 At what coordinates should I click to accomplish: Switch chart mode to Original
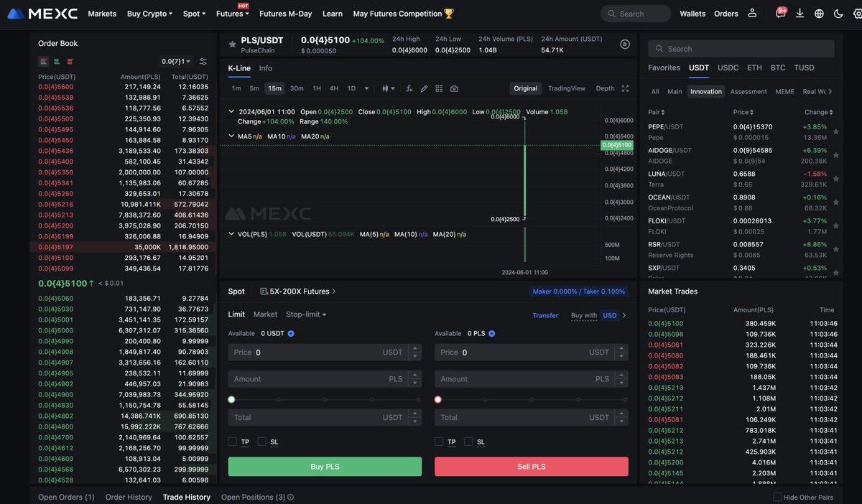(525, 88)
